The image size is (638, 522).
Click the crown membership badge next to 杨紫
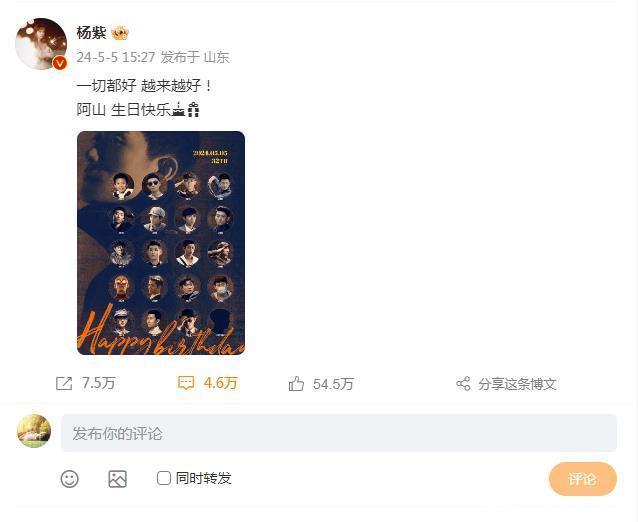(x=120, y=33)
